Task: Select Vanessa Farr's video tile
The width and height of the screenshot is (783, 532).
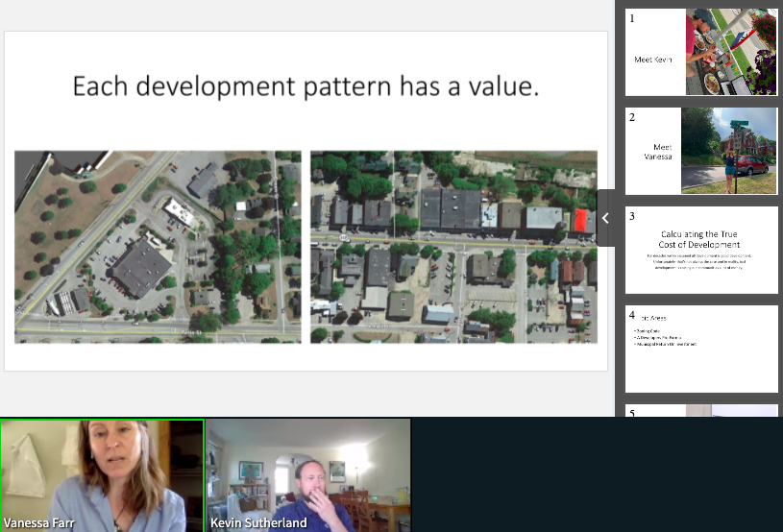Action: click(x=103, y=475)
